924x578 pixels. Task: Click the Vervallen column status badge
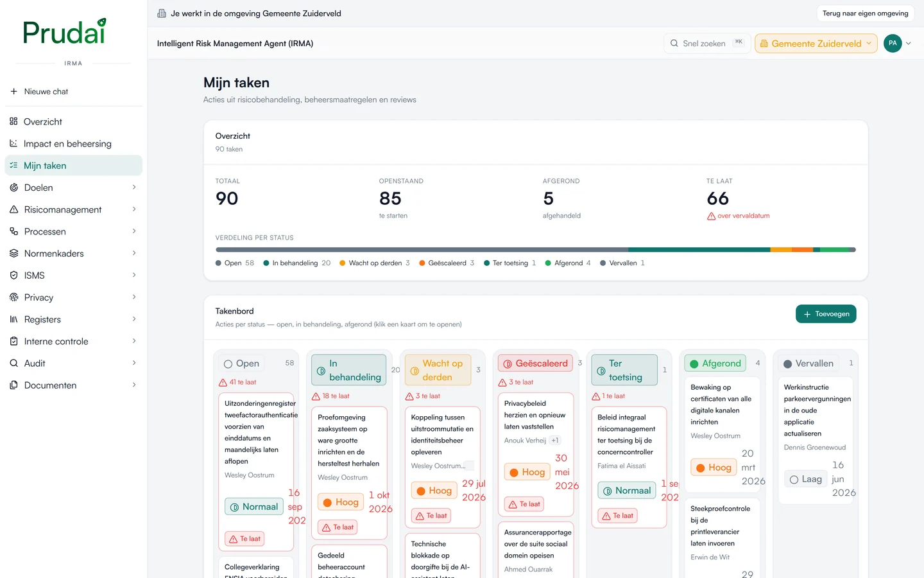coord(809,363)
